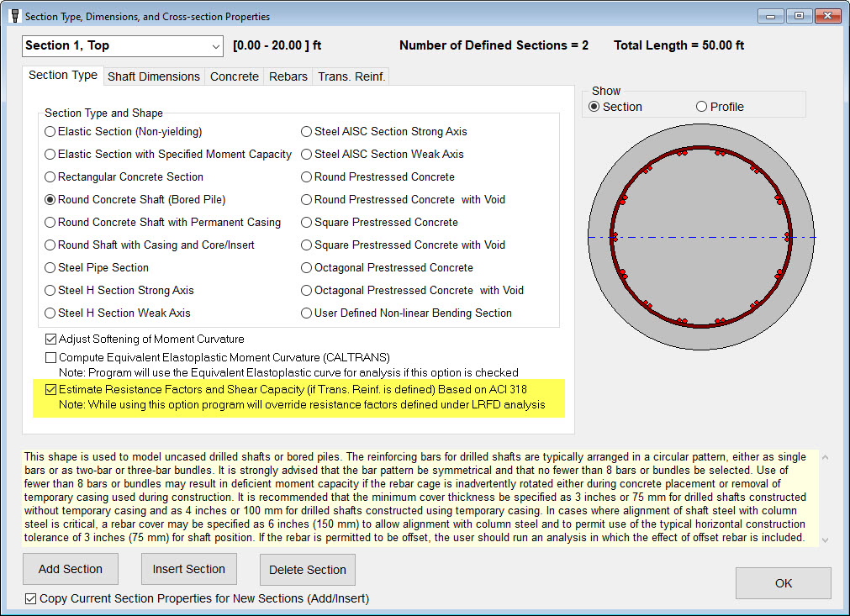This screenshot has width=850, height=616.
Task: Click the circular shaft cross-section preview
Action: 700,238
